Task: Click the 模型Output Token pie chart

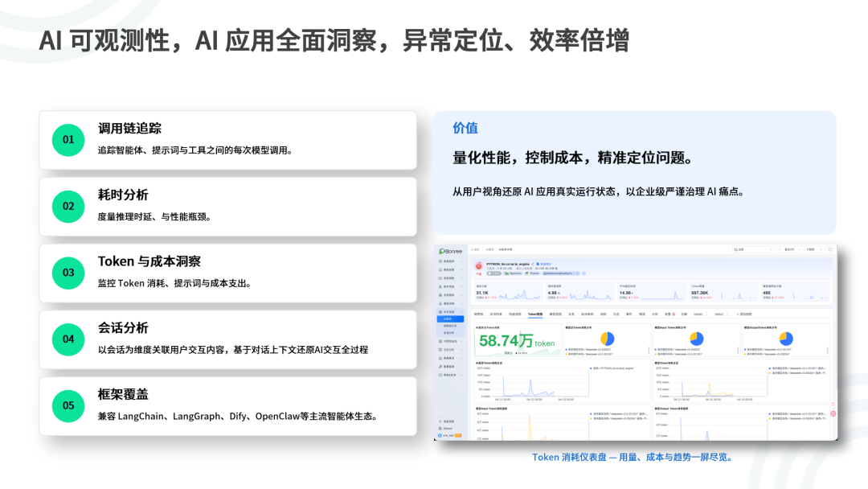Action: click(786, 339)
